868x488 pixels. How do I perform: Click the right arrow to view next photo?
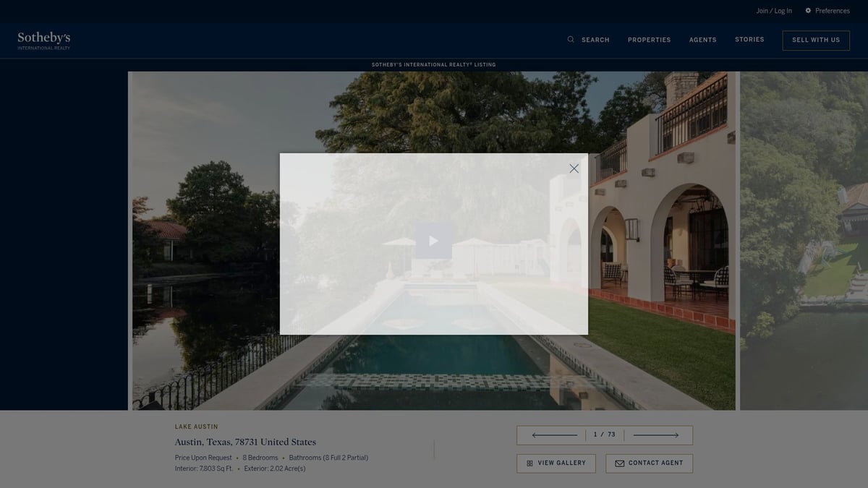[656, 435]
